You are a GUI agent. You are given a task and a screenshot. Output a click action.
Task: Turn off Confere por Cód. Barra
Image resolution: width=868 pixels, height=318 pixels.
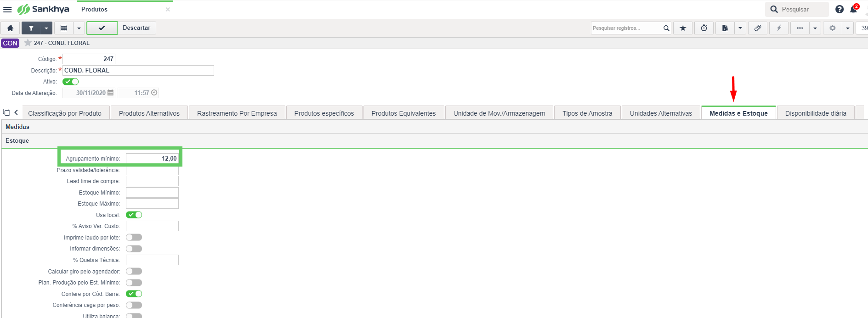click(134, 294)
